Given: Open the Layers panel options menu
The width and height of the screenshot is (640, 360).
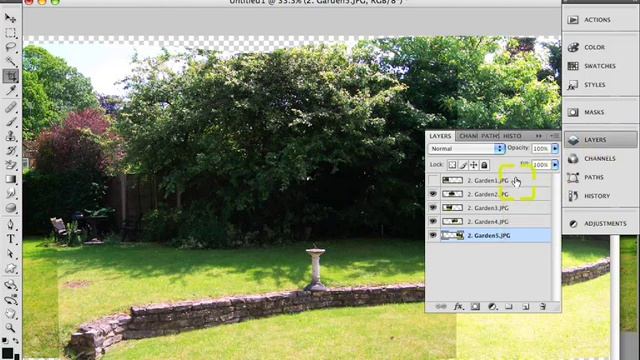Looking at the screenshot, I should 555,136.
